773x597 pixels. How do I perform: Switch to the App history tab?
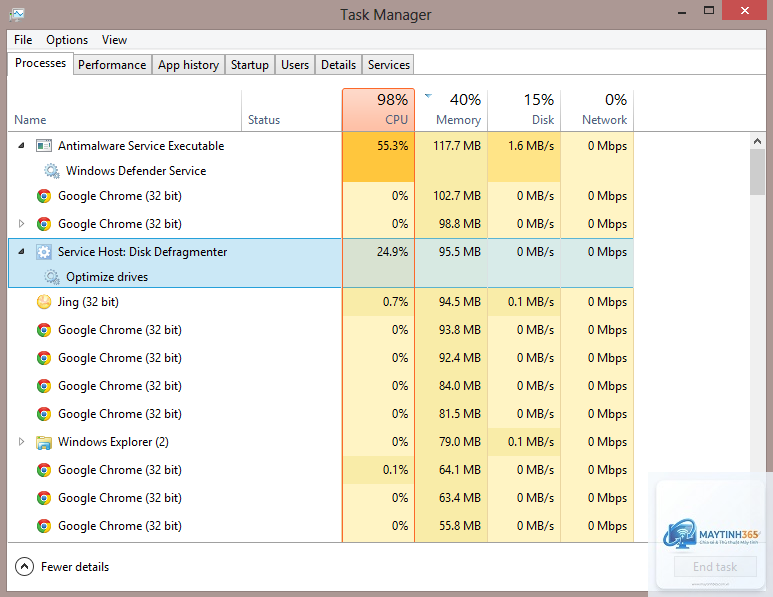click(x=188, y=65)
